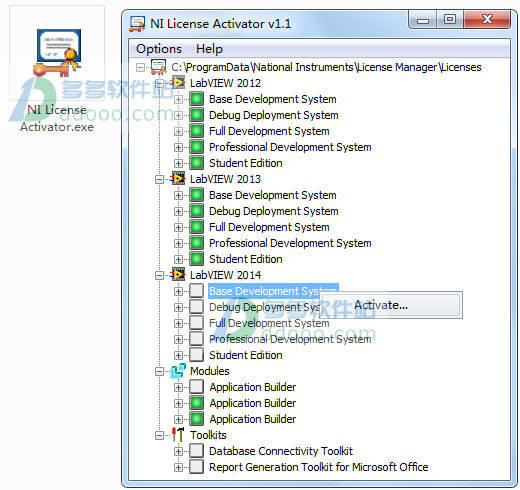Click the window title bar app icon
520x490 pixels.
(x=137, y=24)
